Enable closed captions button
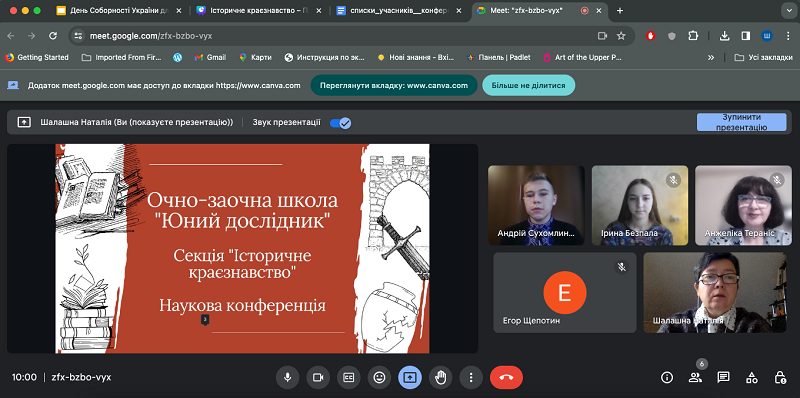 [x=349, y=378]
